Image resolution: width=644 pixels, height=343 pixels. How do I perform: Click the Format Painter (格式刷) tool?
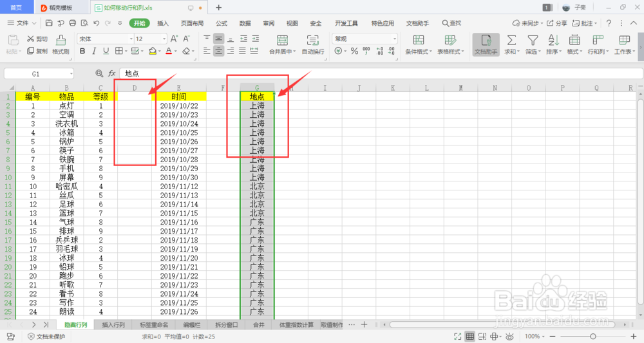61,44
